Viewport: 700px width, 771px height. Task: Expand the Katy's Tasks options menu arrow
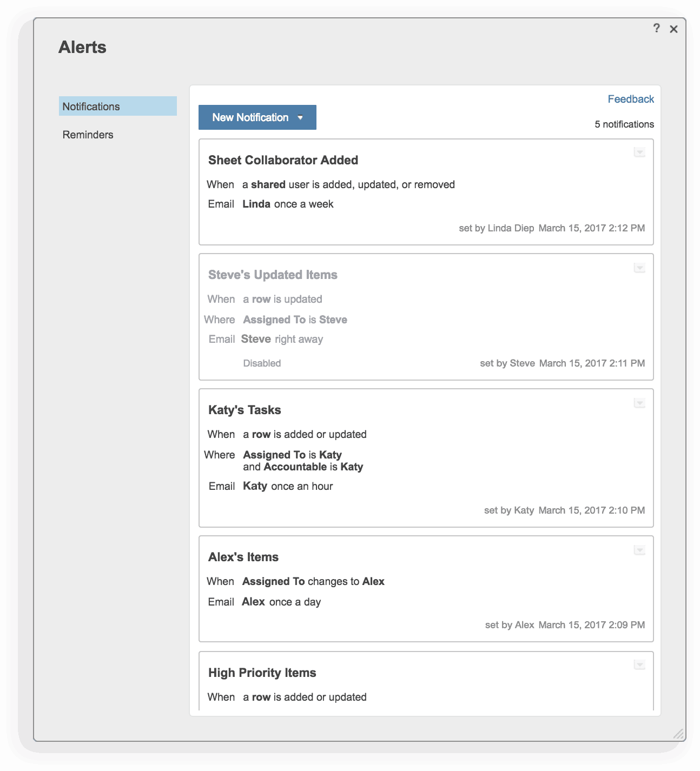click(639, 403)
